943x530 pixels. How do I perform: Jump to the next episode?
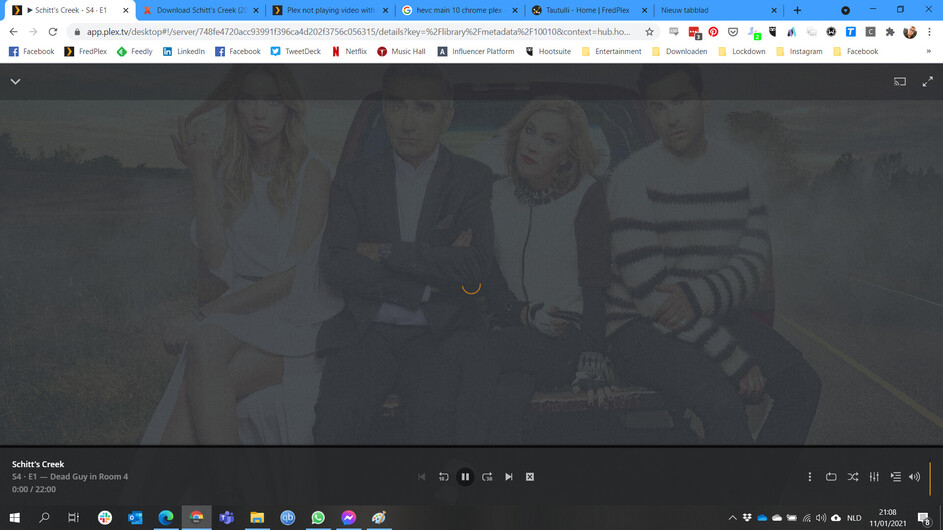[x=509, y=476]
